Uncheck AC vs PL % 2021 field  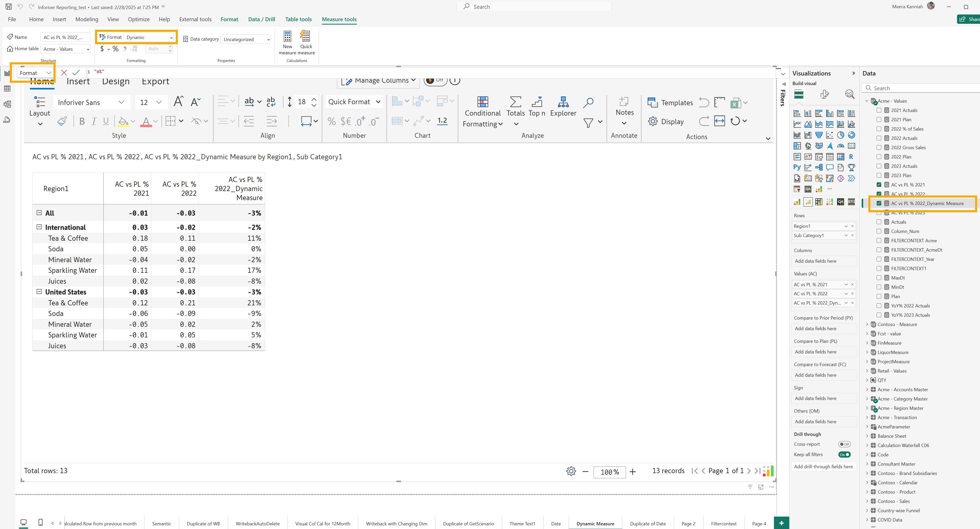tap(879, 185)
